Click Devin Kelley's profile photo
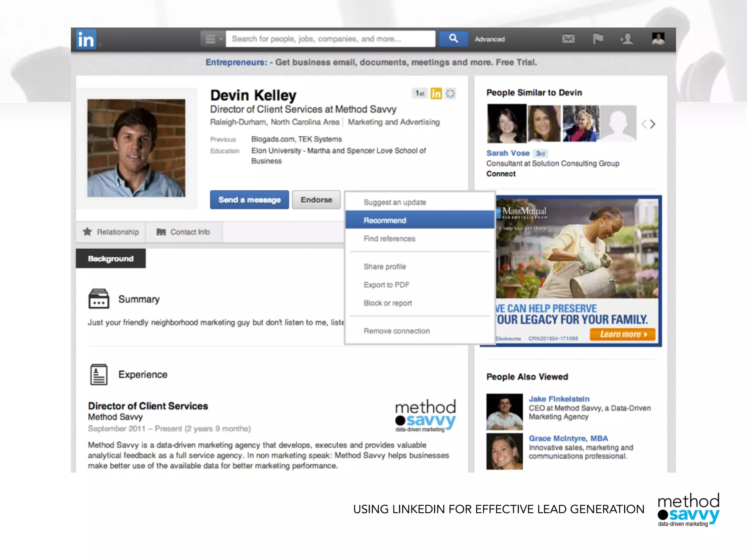This screenshot has width=747, height=560. tap(136, 148)
